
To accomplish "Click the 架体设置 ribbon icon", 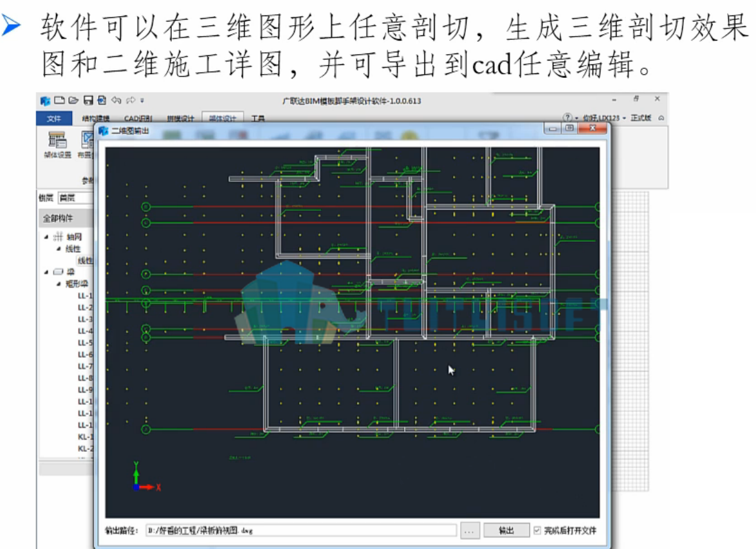I will [x=57, y=145].
